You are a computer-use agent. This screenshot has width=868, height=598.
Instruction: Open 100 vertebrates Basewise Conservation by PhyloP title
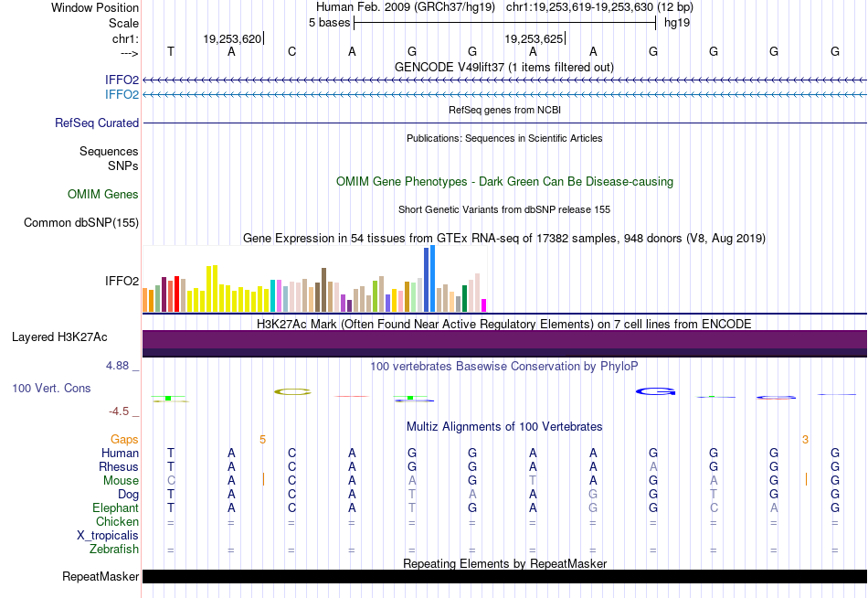(x=504, y=366)
